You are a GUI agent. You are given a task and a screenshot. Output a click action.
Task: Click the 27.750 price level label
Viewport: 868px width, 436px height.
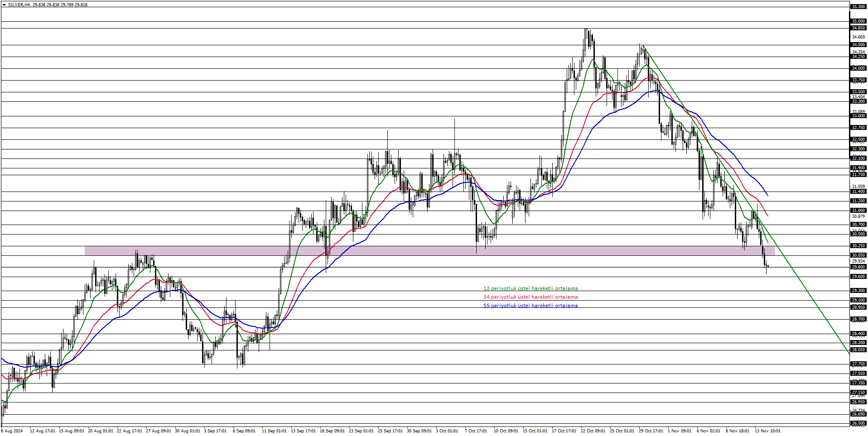[858, 364]
